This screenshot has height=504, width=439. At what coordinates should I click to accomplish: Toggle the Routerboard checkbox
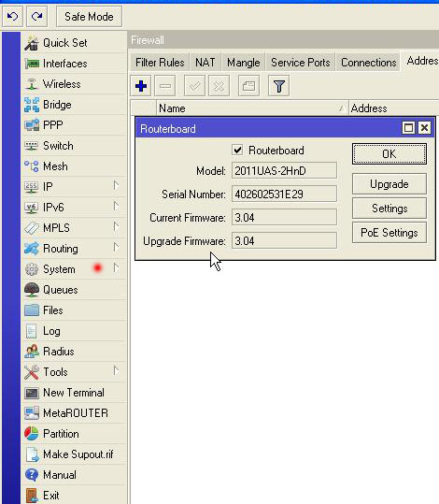[x=237, y=151]
